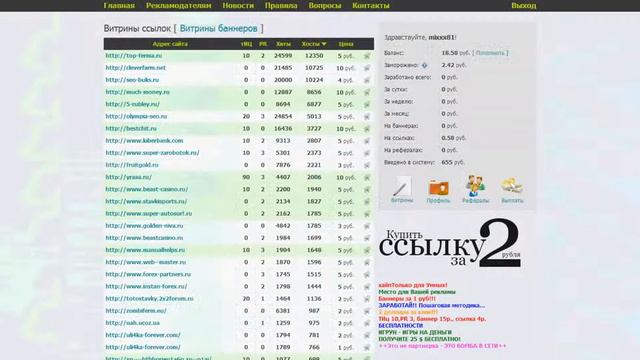640x360 pixels.
Task: Go to Главная in top navigation
Action: click(x=119, y=6)
